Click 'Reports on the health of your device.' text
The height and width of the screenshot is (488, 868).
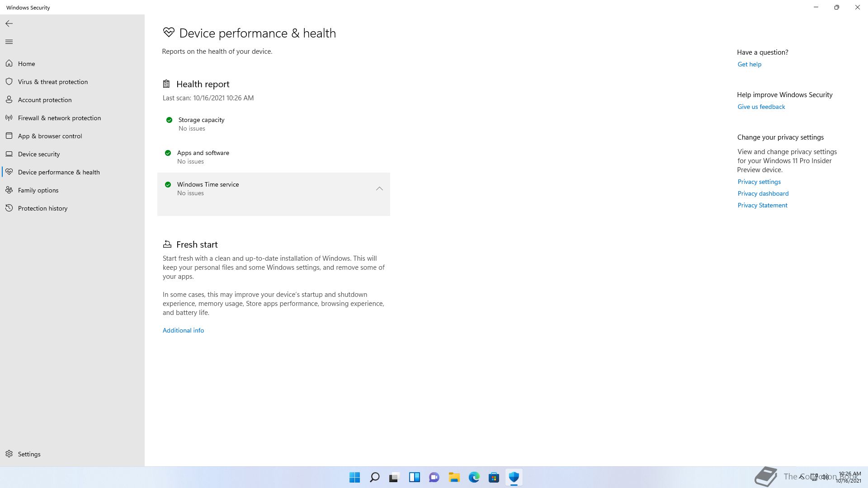click(x=217, y=52)
